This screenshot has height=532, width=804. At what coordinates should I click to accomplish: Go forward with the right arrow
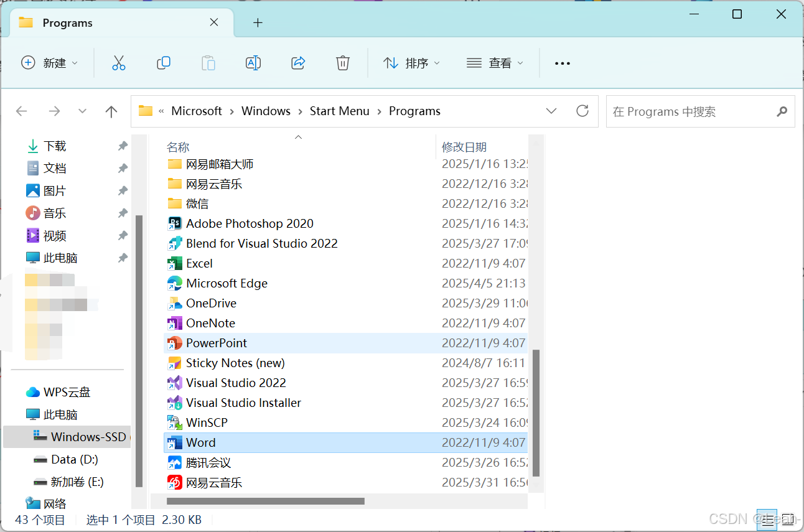pos(54,111)
